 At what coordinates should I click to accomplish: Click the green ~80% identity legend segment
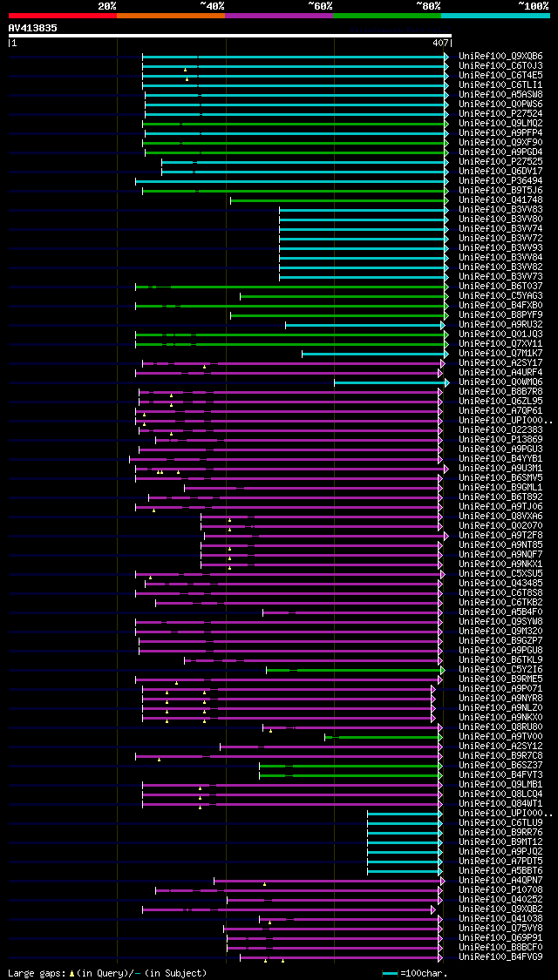pyautogui.click(x=387, y=15)
